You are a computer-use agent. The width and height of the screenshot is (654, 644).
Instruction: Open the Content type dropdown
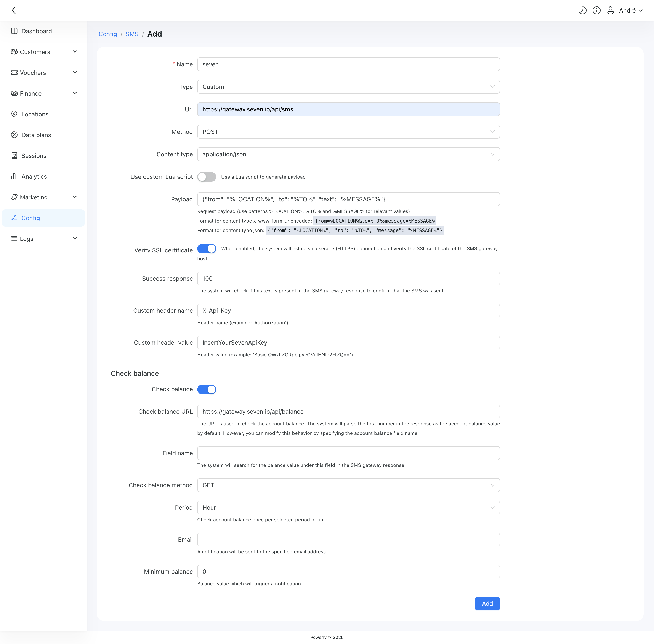(348, 154)
